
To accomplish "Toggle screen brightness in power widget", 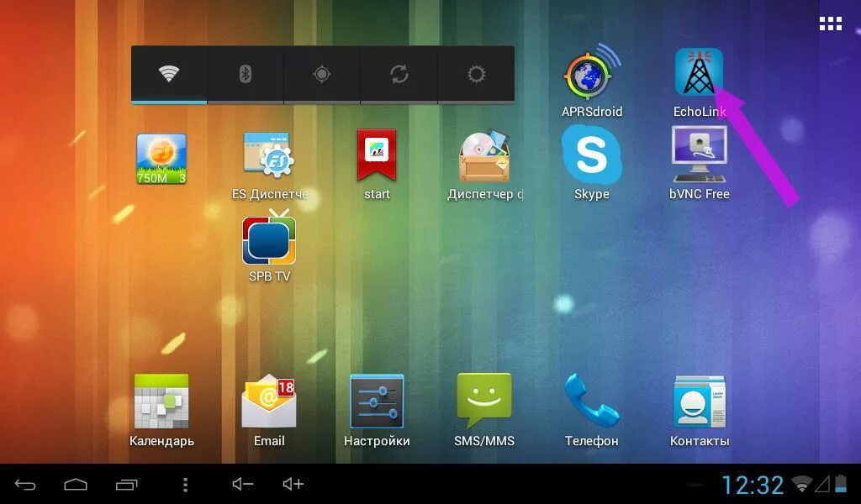I will (x=476, y=75).
